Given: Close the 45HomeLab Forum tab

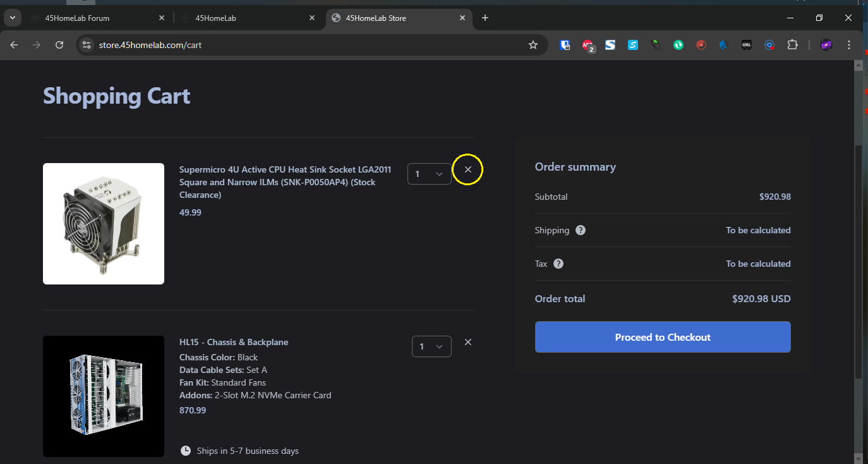Looking at the screenshot, I should [x=162, y=18].
